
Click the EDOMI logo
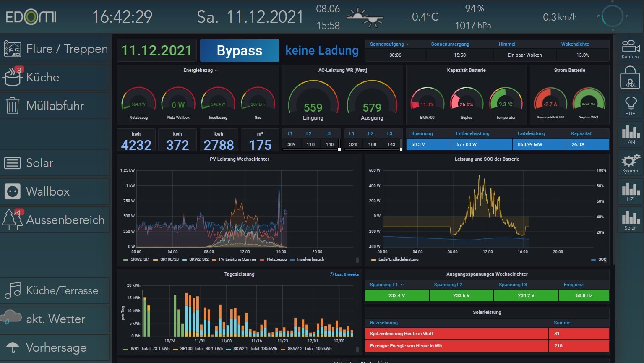pos(31,17)
